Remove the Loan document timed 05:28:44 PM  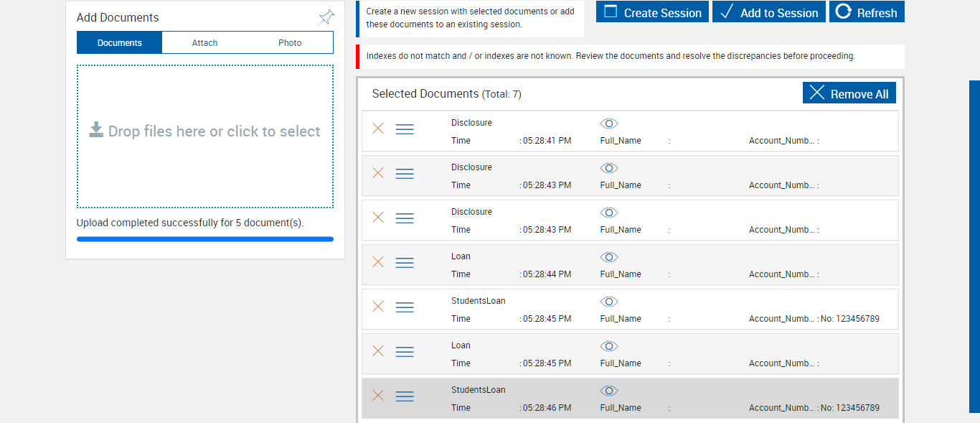pos(378,262)
